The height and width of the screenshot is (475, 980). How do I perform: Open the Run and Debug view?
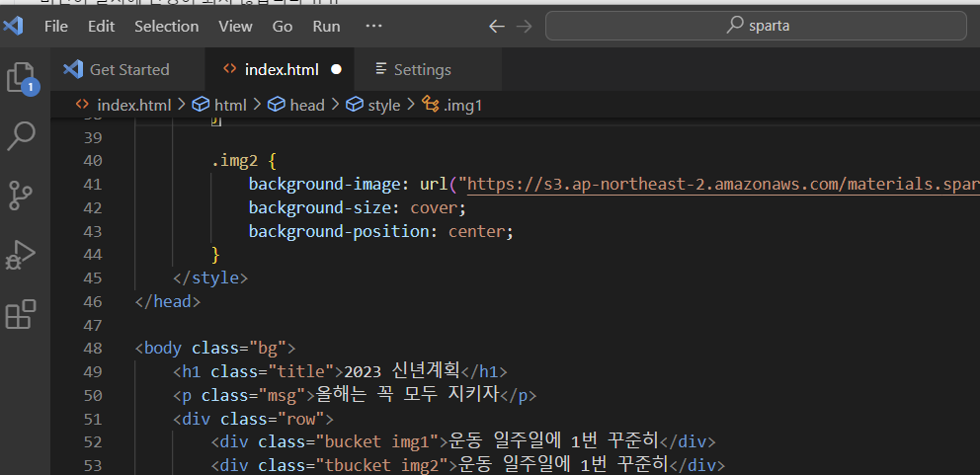[21, 255]
